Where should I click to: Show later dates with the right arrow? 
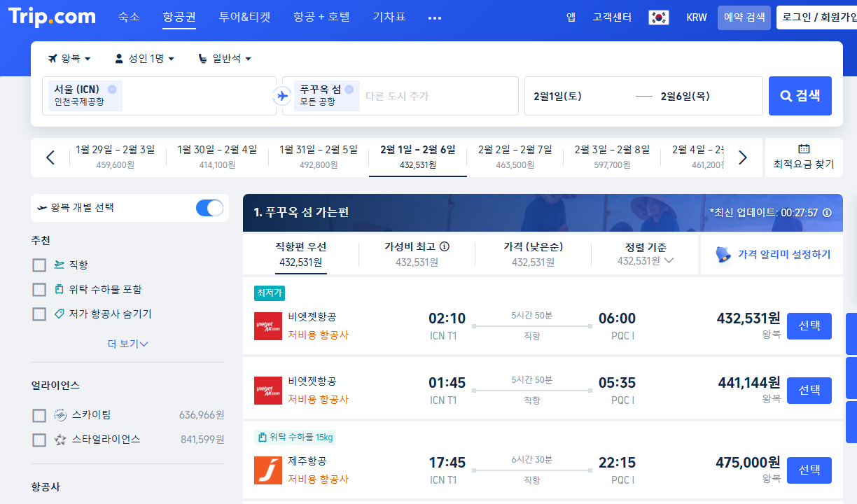click(x=743, y=157)
